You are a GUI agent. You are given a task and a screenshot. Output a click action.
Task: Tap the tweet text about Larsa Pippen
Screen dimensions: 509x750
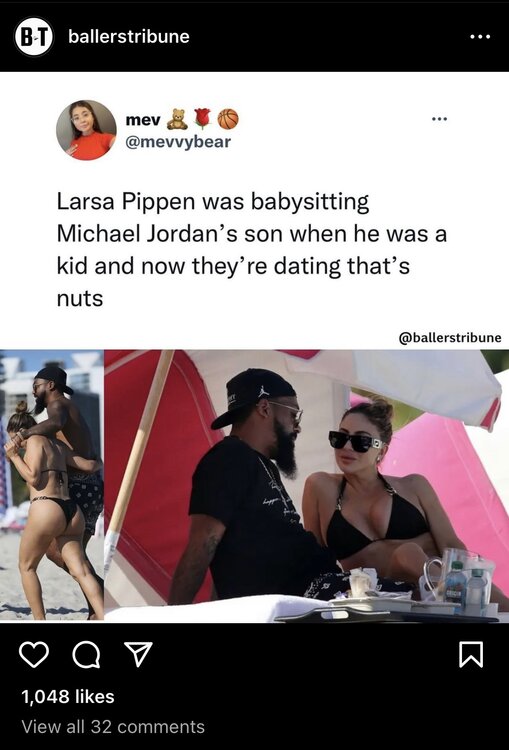click(252, 250)
